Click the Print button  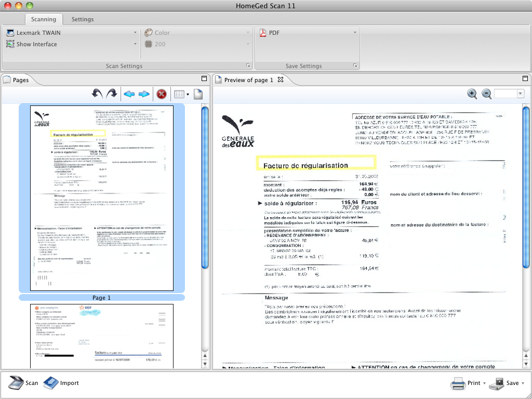465,383
